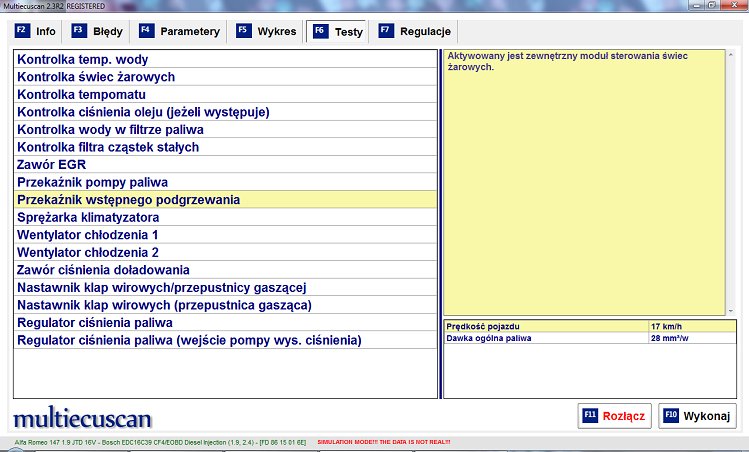The width and height of the screenshot is (749, 452).
Task: Click the description scrollbar down arrow
Action: coord(731,311)
